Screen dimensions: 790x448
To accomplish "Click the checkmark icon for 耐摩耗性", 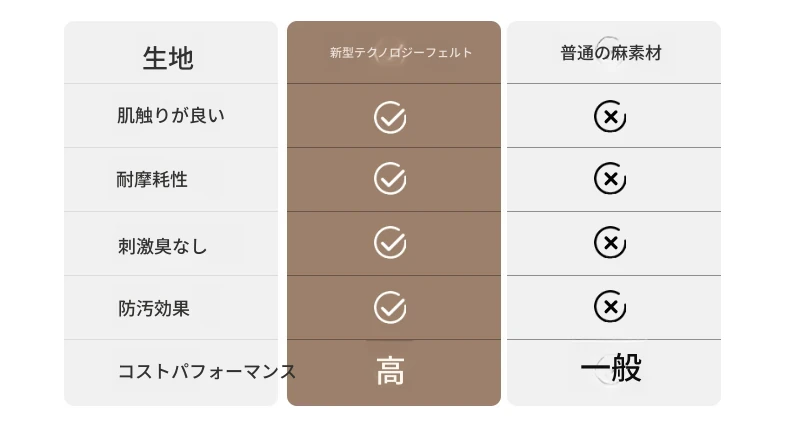I will point(390,178).
